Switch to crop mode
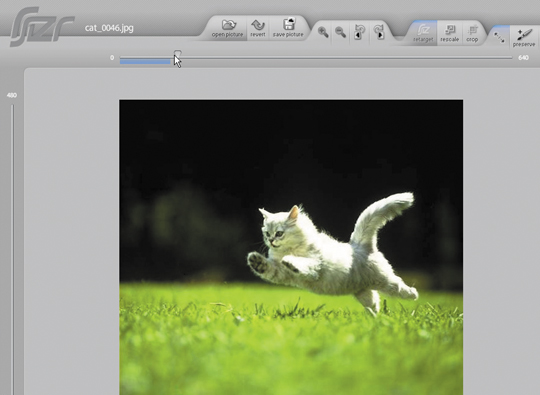Image resolution: width=540 pixels, height=395 pixels. tap(472, 33)
